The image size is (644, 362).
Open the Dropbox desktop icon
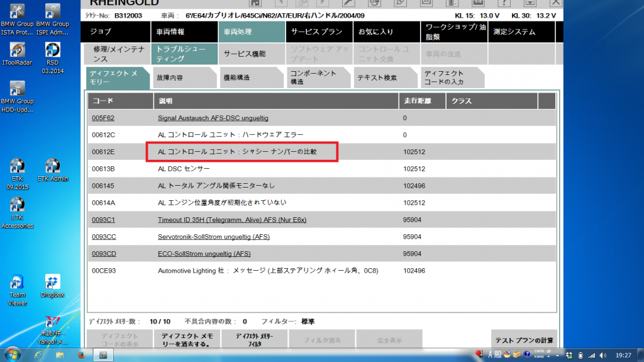[53, 286]
